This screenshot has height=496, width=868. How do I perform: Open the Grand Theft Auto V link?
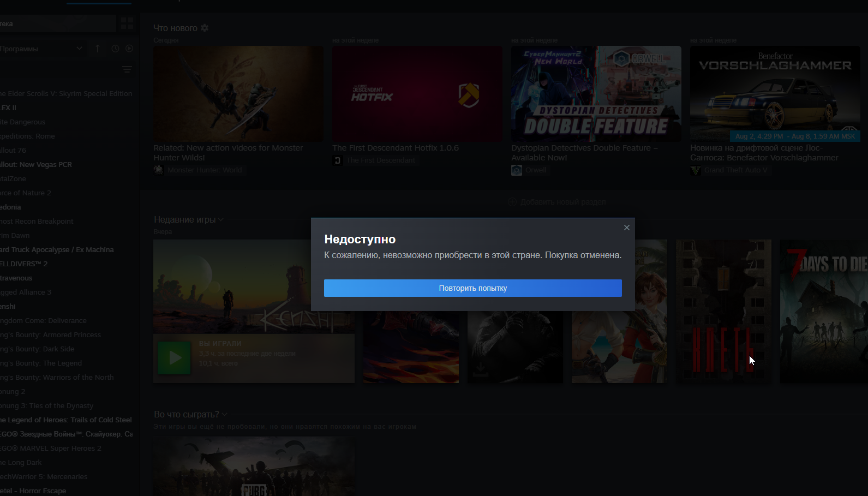tap(735, 170)
